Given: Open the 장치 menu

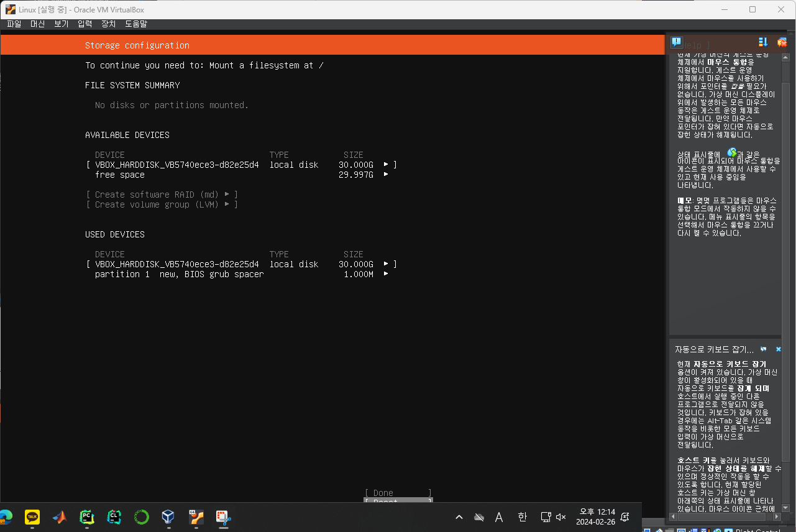Looking at the screenshot, I should 108,24.
